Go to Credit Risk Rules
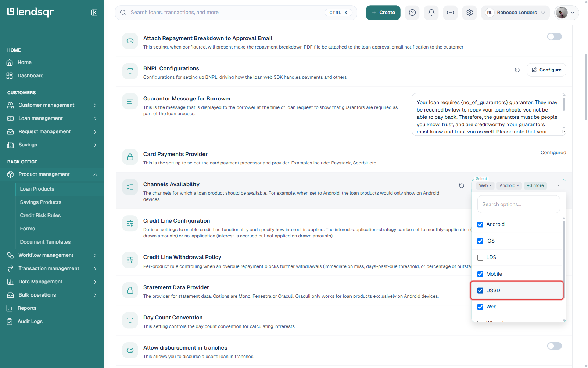588x368 pixels. [40, 215]
